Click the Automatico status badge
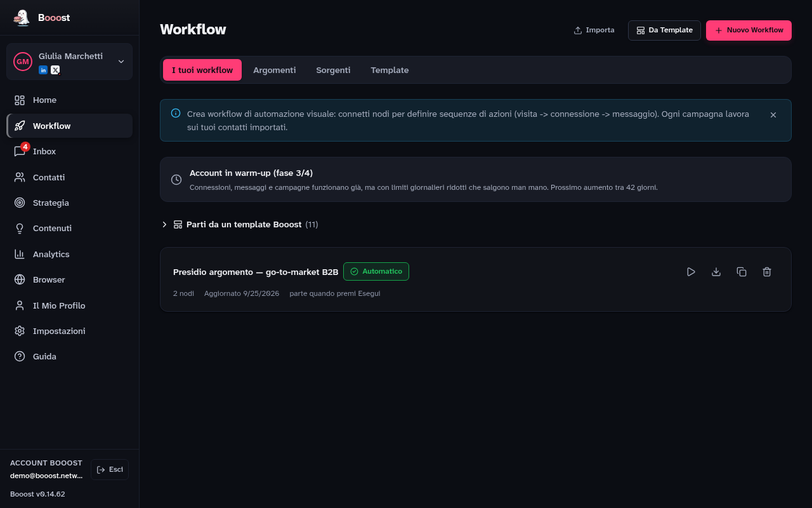 point(376,272)
